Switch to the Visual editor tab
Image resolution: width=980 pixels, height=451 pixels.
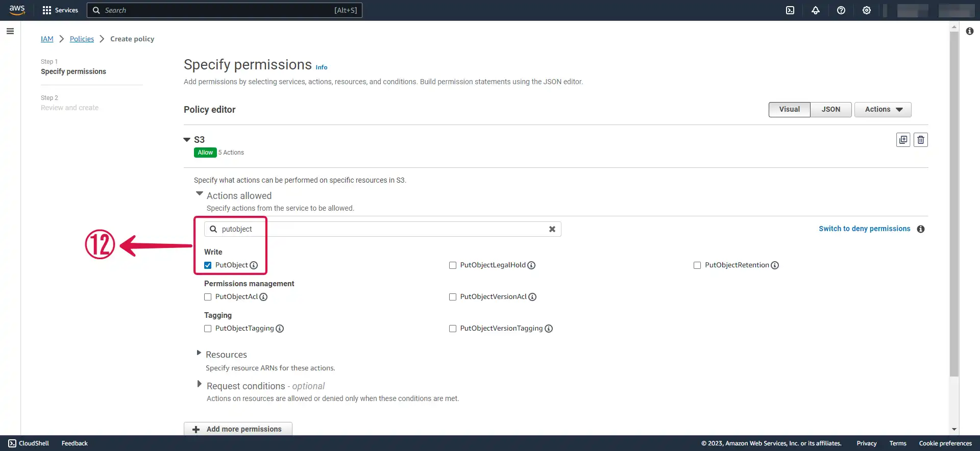[790, 110]
